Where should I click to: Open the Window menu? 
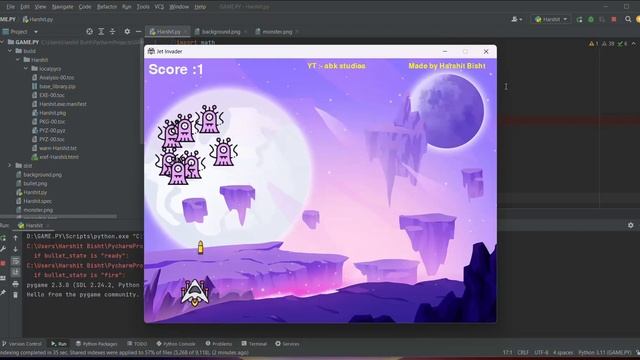[179, 7]
